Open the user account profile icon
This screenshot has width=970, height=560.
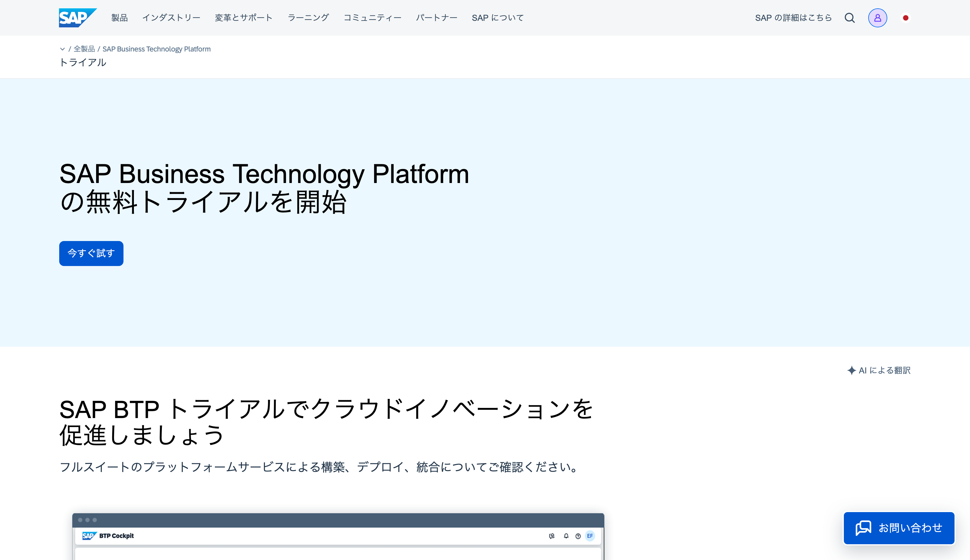pos(877,18)
